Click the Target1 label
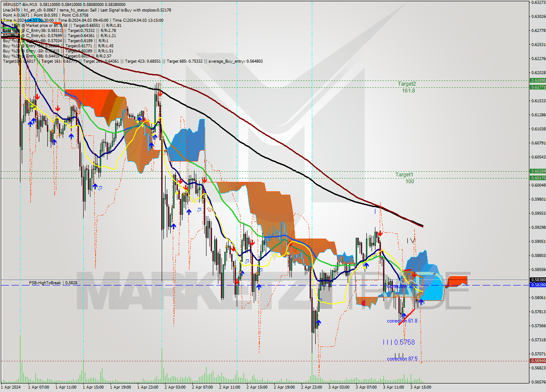Image resolution: width=546 pixels, height=392 pixels. [x=404, y=175]
